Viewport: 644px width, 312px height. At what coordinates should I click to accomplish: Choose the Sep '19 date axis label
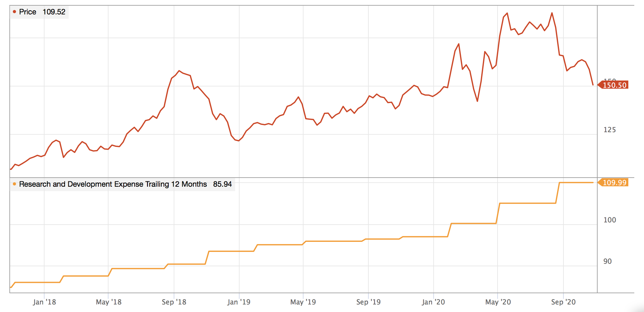click(368, 302)
